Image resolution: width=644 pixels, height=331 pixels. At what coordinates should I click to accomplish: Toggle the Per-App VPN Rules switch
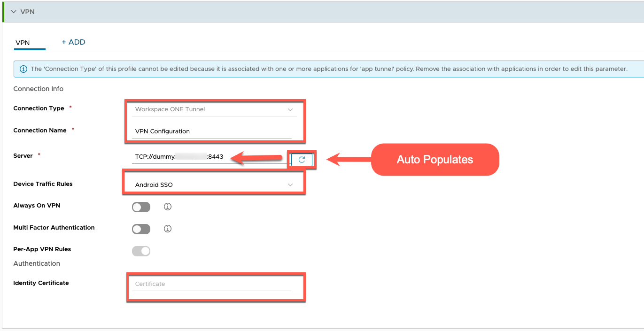pos(141,251)
